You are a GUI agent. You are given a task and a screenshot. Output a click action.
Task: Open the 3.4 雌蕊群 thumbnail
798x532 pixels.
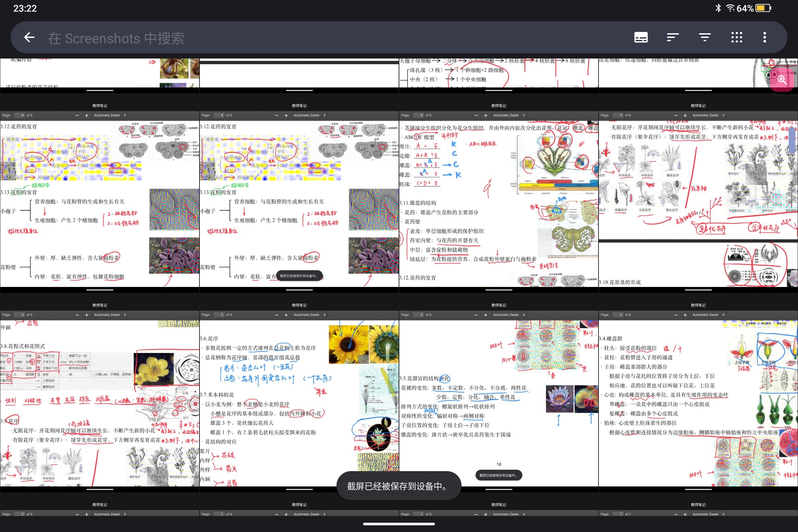pyautogui.click(x=698, y=393)
